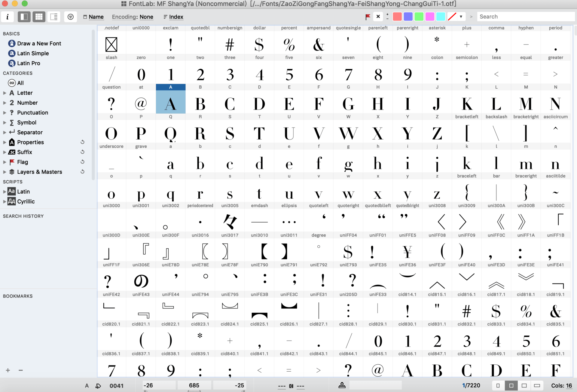This screenshot has height=392, width=577.
Task: Click the Name caption link
Action: (x=96, y=17)
